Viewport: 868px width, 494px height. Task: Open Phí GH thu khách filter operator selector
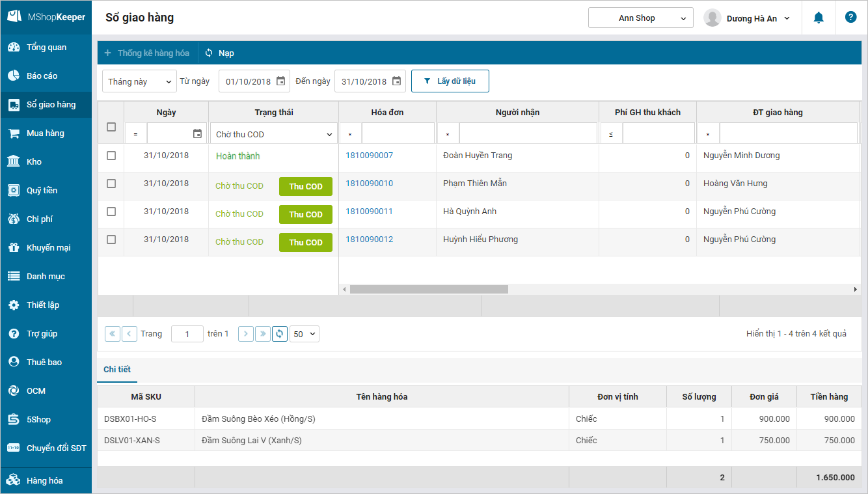[x=610, y=134]
